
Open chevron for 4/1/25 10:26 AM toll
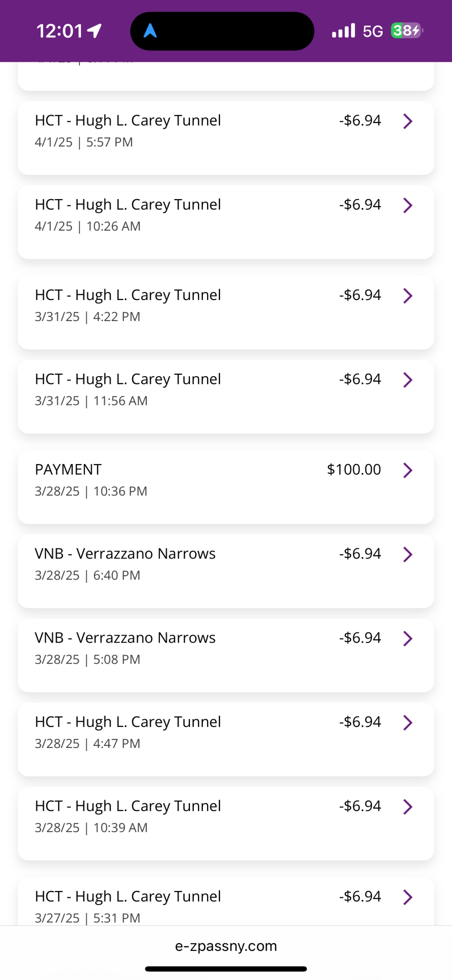pyautogui.click(x=408, y=205)
